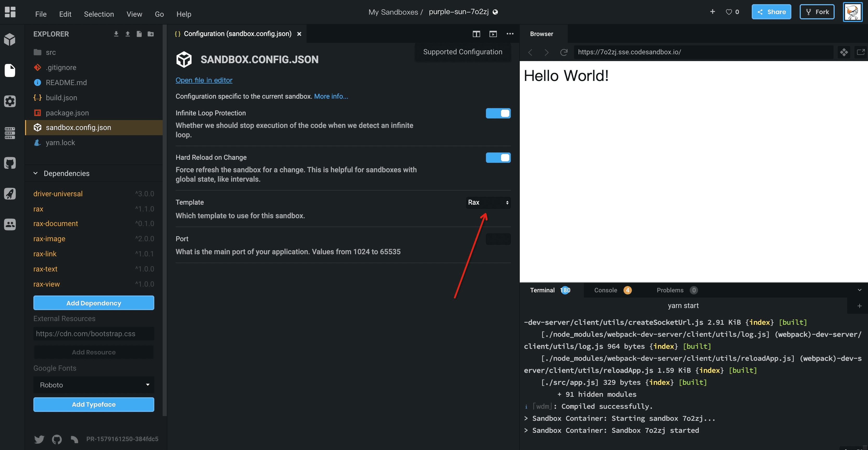
Task: Disable Infinite Loop Protection toggle
Action: (498, 113)
